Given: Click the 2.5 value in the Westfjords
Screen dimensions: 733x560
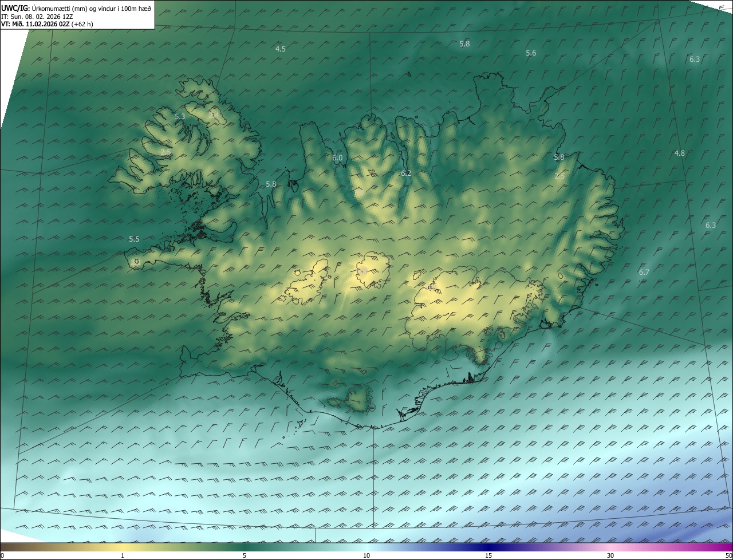Looking at the screenshot, I should (x=165, y=152).
